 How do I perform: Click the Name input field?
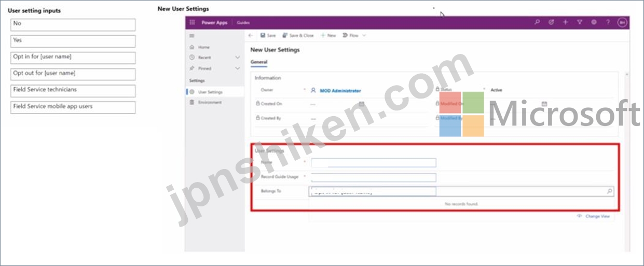[374, 163]
